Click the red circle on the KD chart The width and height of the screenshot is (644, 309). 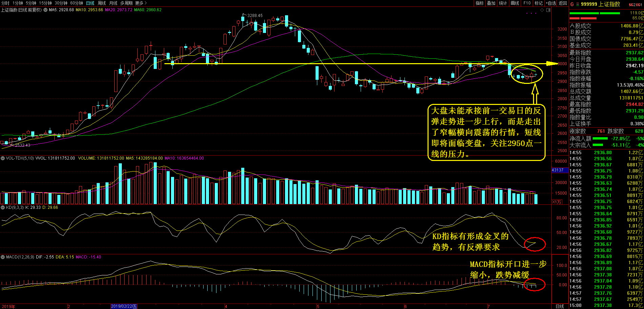(x=534, y=244)
